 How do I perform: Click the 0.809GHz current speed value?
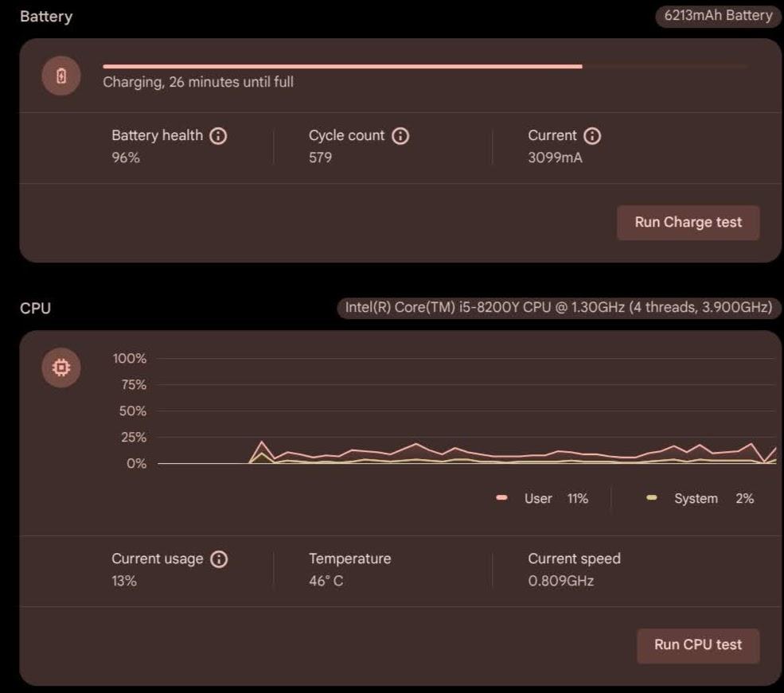pyautogui.click(x=560, y=582)
